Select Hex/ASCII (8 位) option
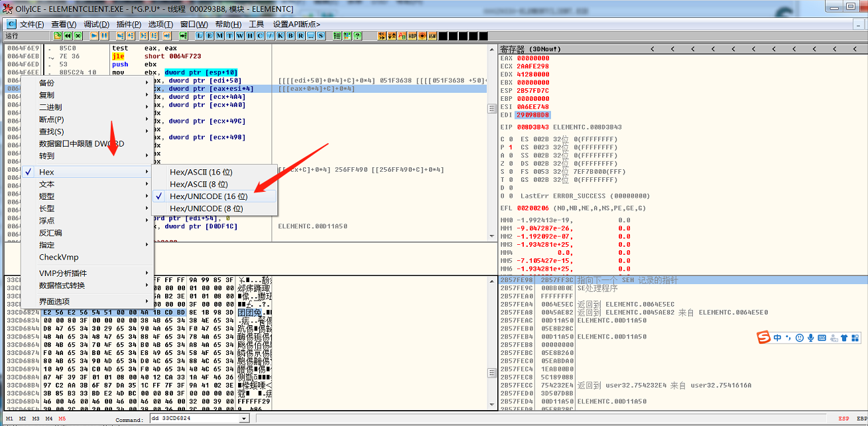868x426 pixels. coord(214,184)
